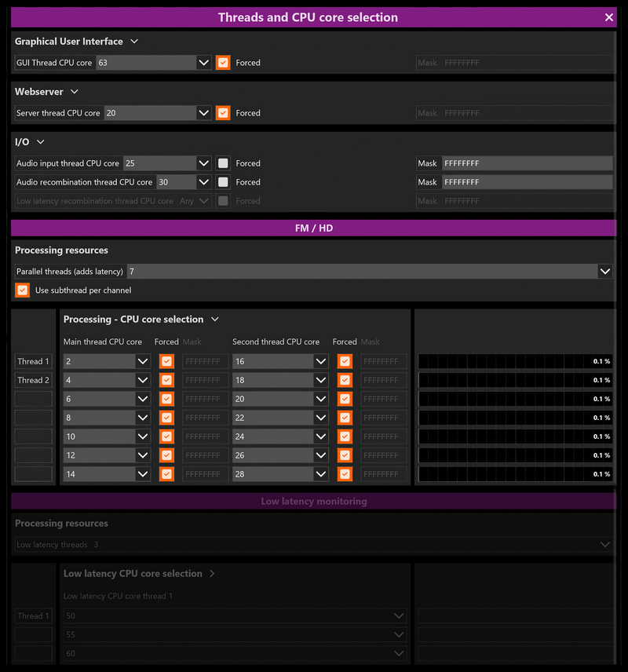Image resolution: width=628 pixels, height=672 pixels.
Task: Toggle Forced checkbox for main core 12
Action: pyautogui.click(x=166, y=455)
